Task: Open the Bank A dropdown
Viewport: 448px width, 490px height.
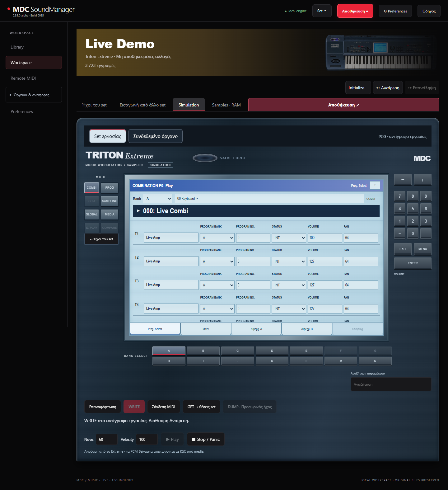Action: tap(157, 199)
